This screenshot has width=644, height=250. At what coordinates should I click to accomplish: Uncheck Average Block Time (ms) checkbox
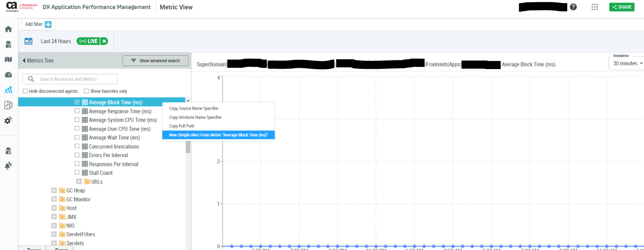coord(77,102)
